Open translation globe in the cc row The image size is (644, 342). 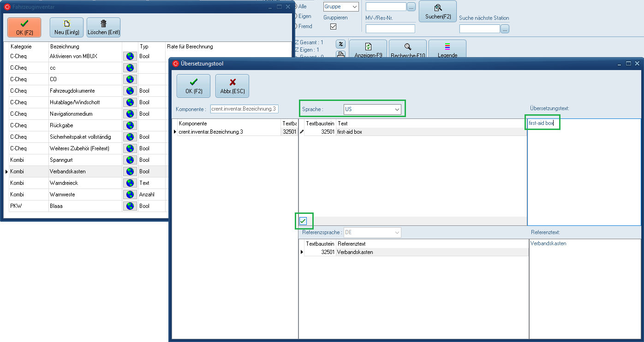[130, 68]
